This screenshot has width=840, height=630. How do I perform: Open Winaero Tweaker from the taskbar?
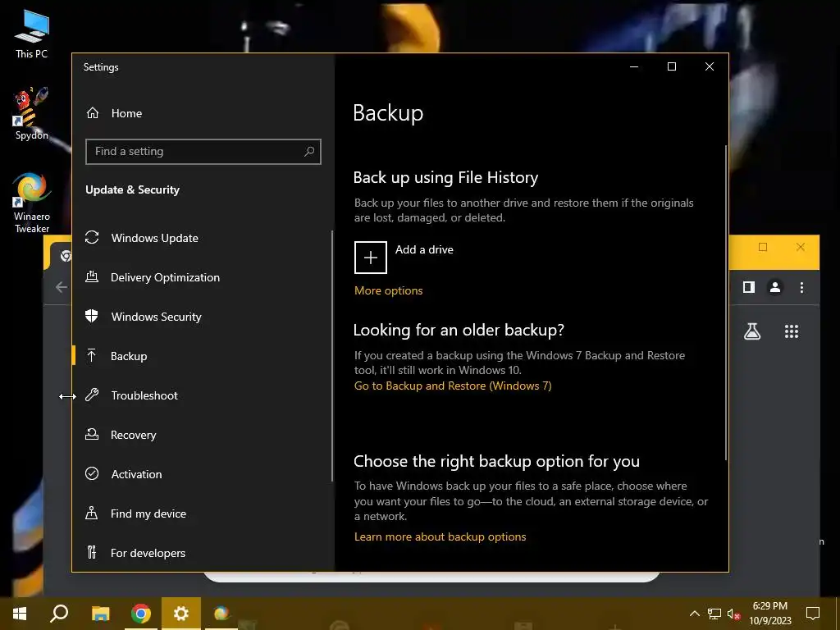click(221, 614)
